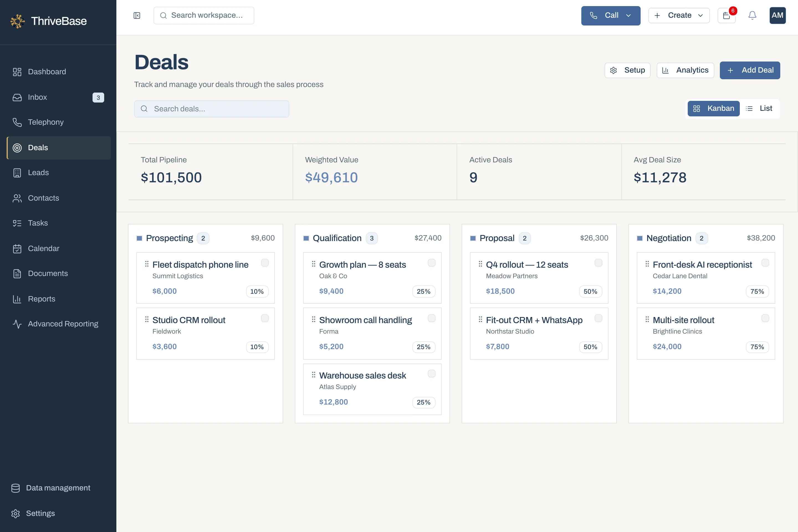
Task: Open the AM user avatar
Action: point(777,15)
